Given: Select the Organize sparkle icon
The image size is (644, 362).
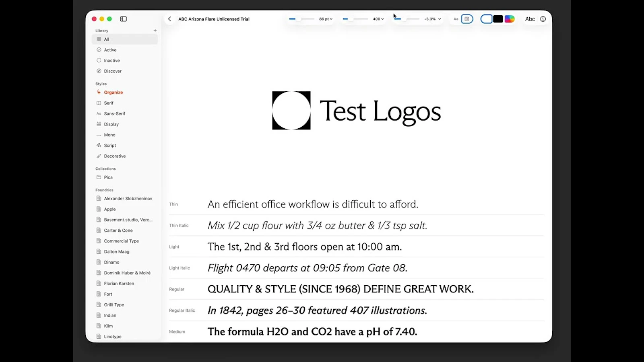Looking at the screenshot, I should (99, 92).
